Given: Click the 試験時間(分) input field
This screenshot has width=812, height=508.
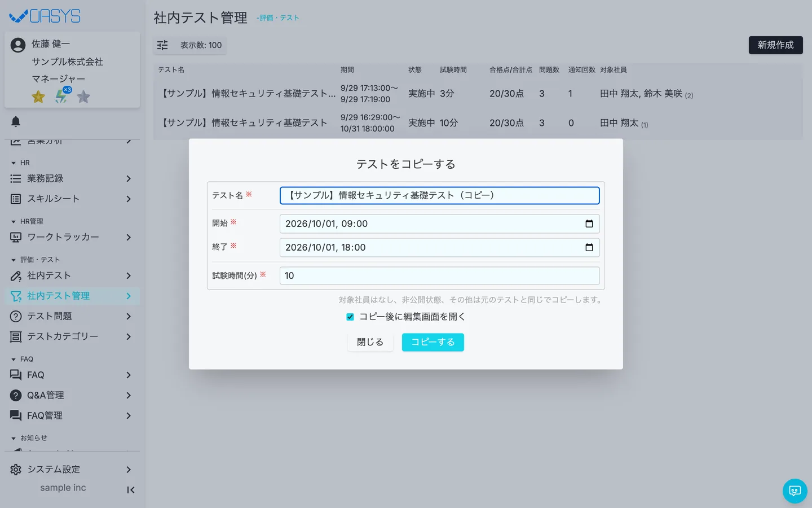Looking at the screenshot, I should 440,275.
